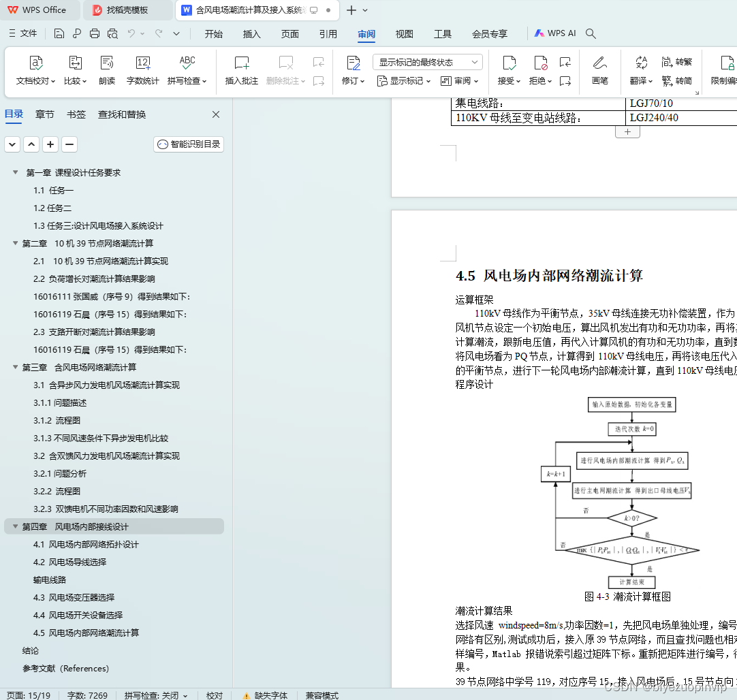Image resolution: width=737 pixels, height=700 pixels.
Task: Switch to the 书签 navigation tab
Action: (x=76, y=114)
